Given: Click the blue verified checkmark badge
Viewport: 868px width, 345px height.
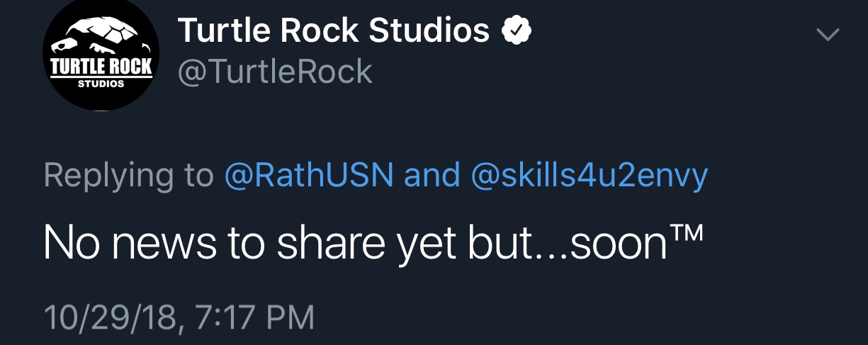Looking at the screenshot, I should tap(517, 31).
